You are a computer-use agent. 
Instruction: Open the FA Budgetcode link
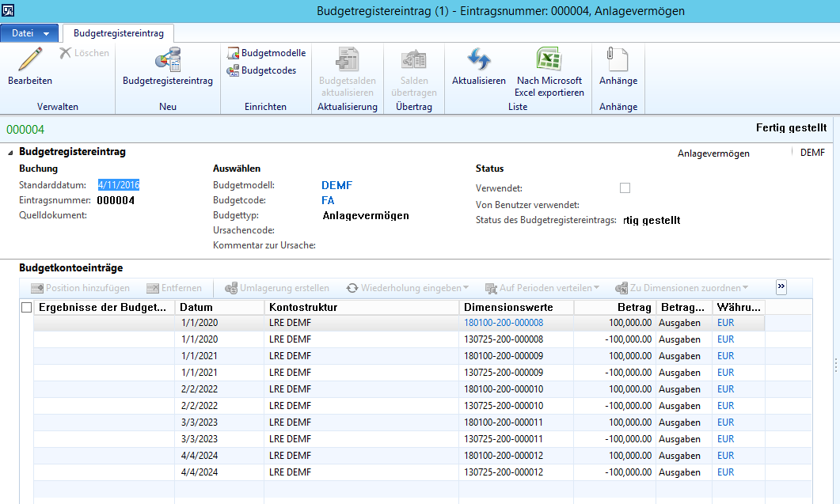click(328, 200)
